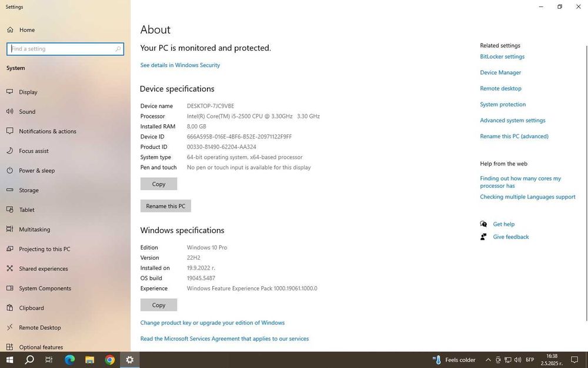
Task: Click the Home icon in Settings sidebar
Action: click(x=10, y=29)
